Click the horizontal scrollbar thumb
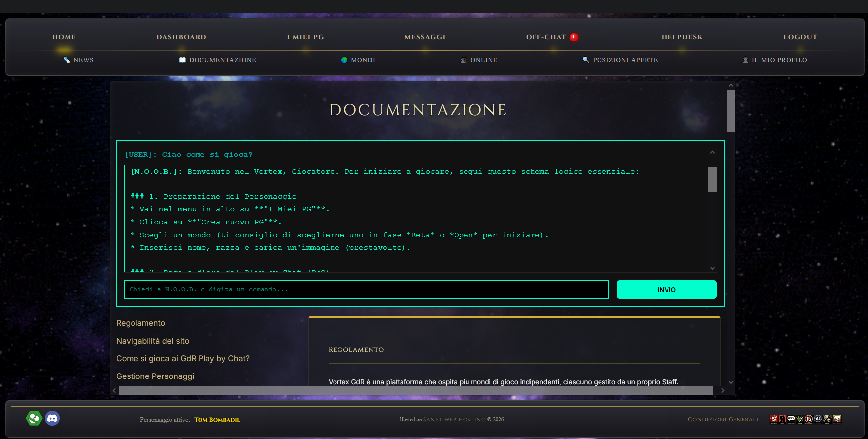This screenshot has height=439, width=868. 416,390
